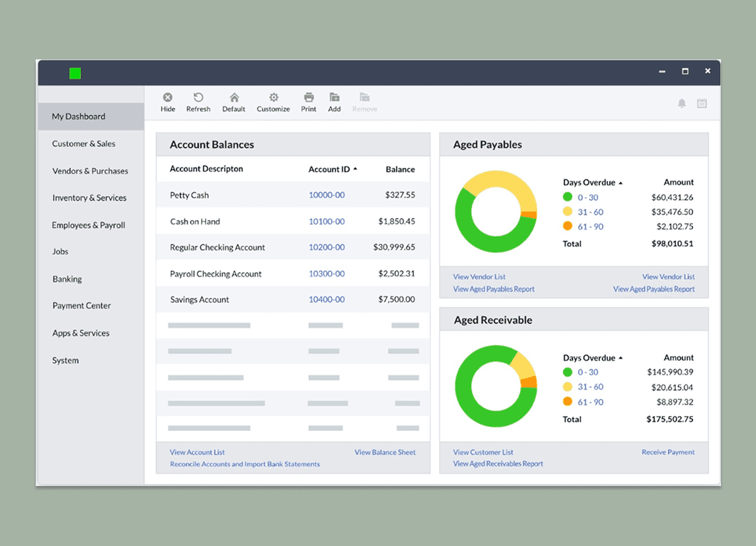This screenshot has width=756, height=546.
Task: Add a new dashboard section
Action: click(x=334, y=101)
